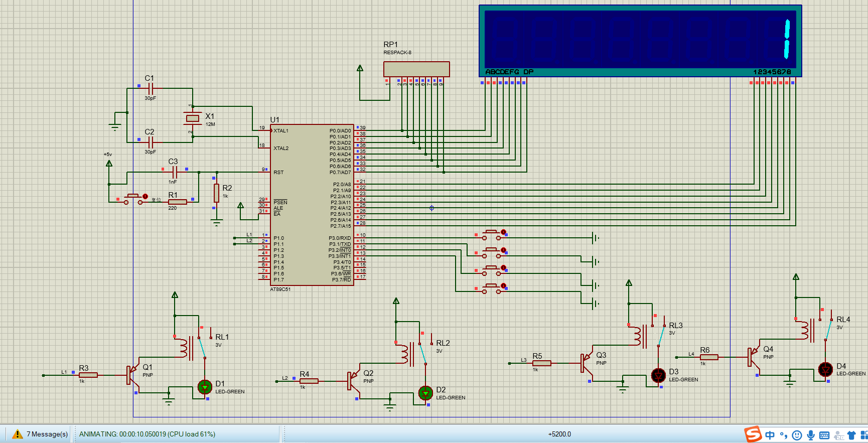Toggle latch on the P3.0/RXD push button
This screenshot has width=868, height=443.
[x=503, y=232]
